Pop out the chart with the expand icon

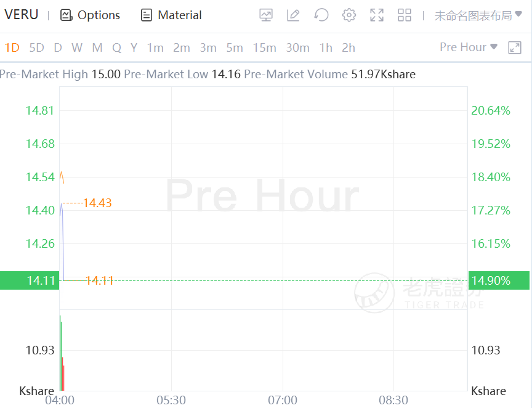515,47
